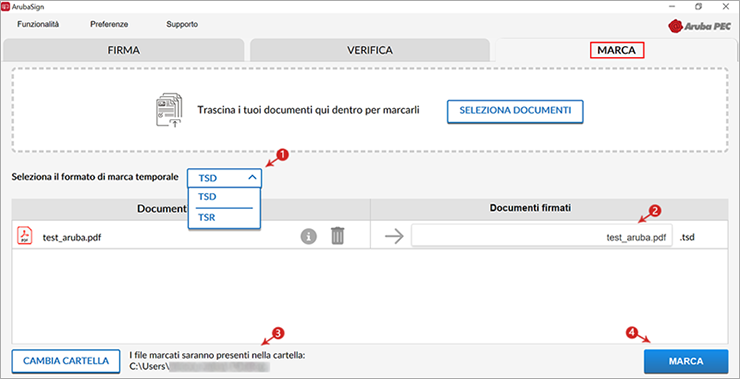Collapse the timestamp format dropdown chevron
Screen dimensions: 740x379
tap(252, 178)
